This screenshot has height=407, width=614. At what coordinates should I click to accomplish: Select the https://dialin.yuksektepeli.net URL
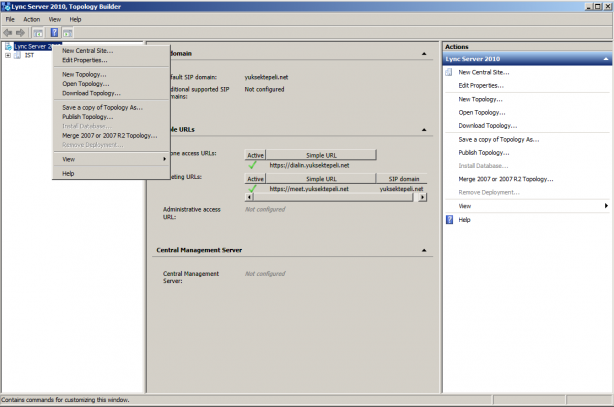pyautogui.click(x=309, y=165)
